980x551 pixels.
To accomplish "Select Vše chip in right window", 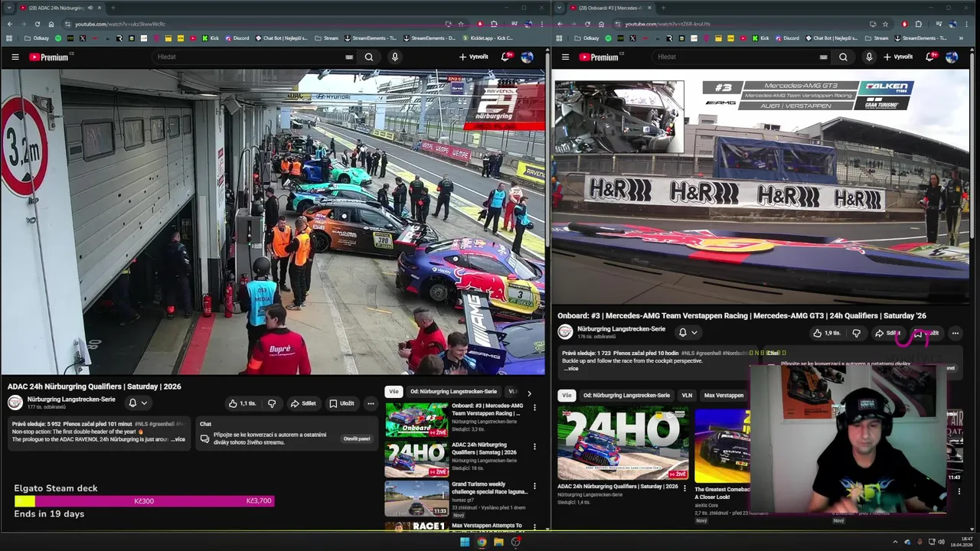I will click(567, 396).
